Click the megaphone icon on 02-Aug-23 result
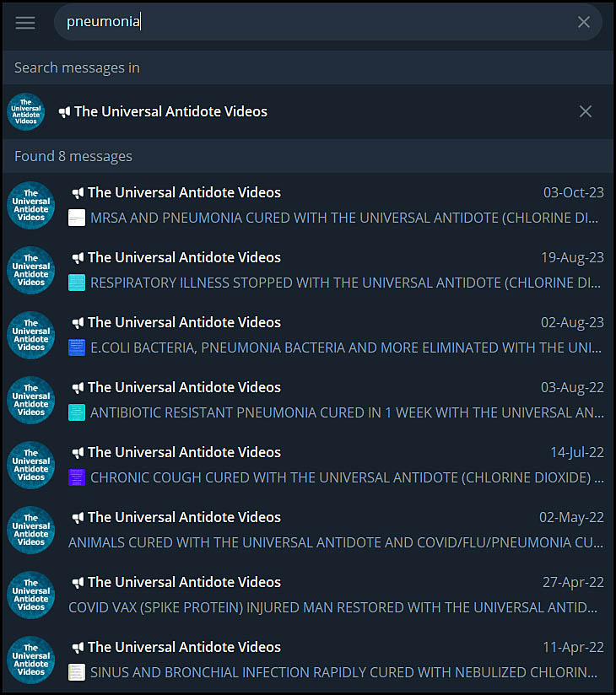Screen dimensions: 616x695 [78, 323]
